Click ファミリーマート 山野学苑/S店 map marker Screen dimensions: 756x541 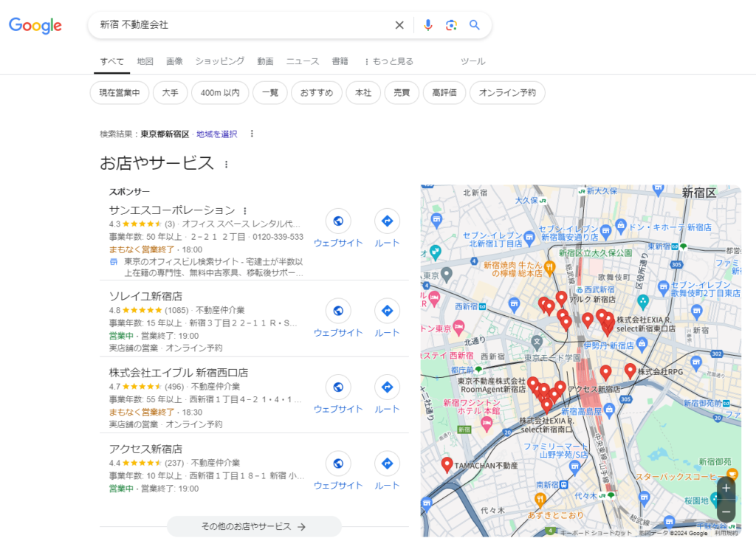[574, 466]
